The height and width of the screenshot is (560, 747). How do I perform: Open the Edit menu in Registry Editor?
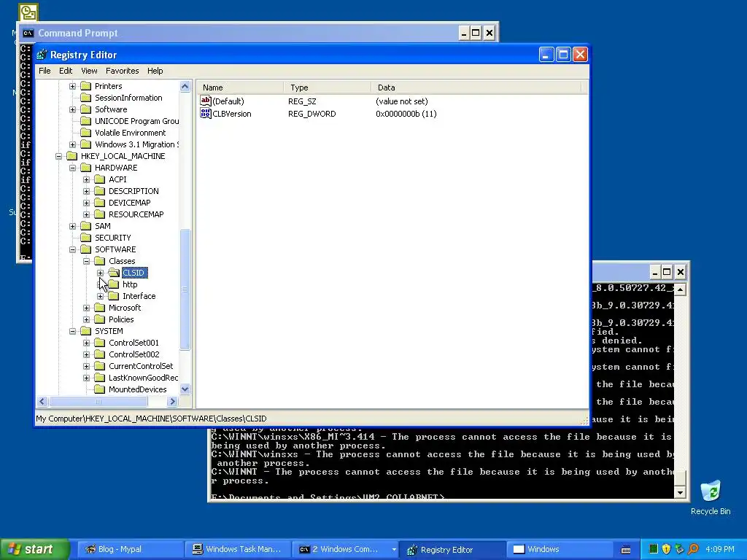pos(66,71)
